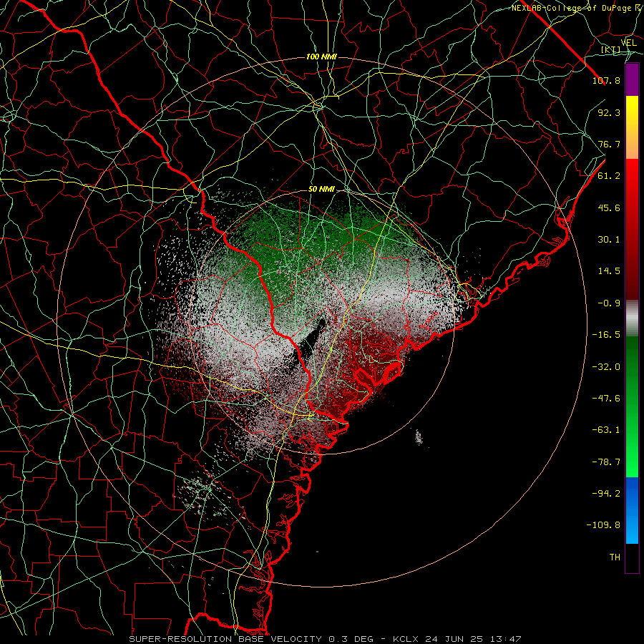The width and height of the screenshot is (644, 644).
Task: Click the [KT] units label
Action: tap(610, 49)
